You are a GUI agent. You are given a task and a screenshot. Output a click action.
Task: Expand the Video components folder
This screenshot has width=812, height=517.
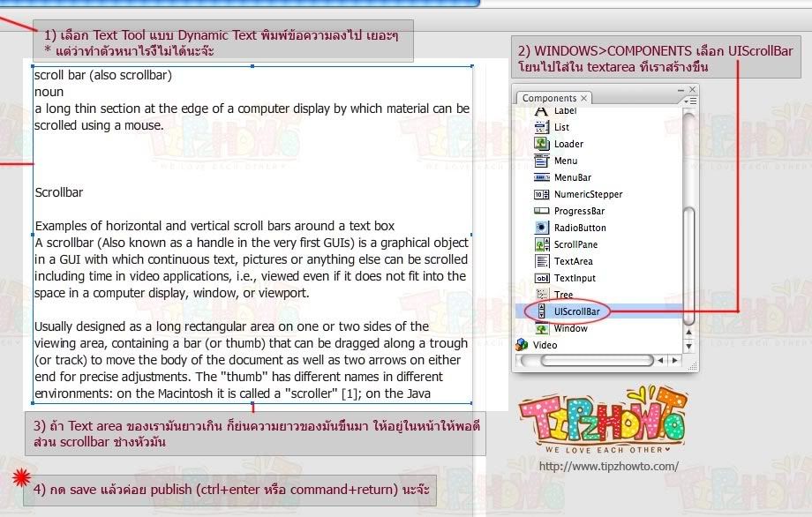523,345
